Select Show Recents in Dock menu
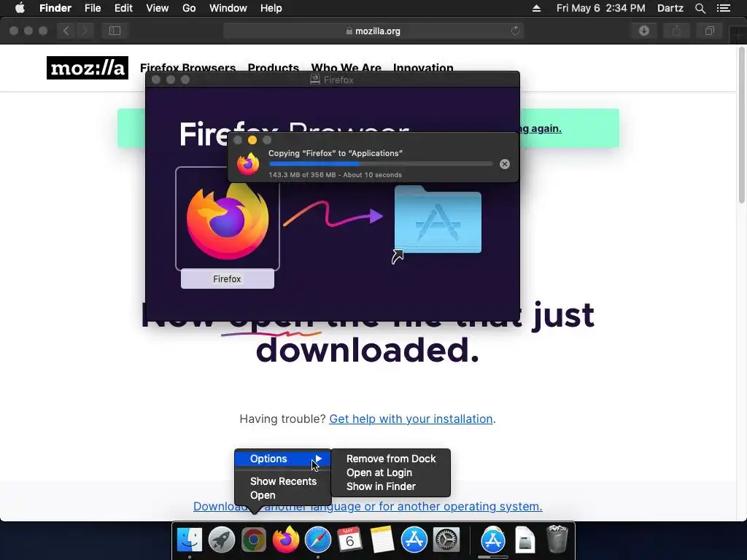 tap(283, 481)
